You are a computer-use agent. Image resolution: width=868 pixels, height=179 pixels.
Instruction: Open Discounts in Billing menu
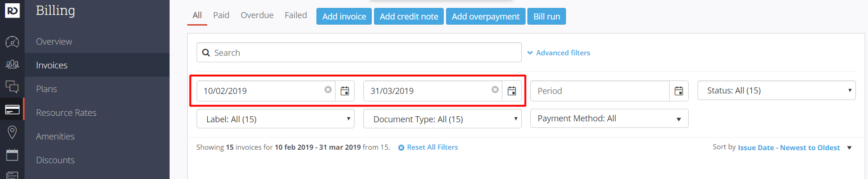97,160
